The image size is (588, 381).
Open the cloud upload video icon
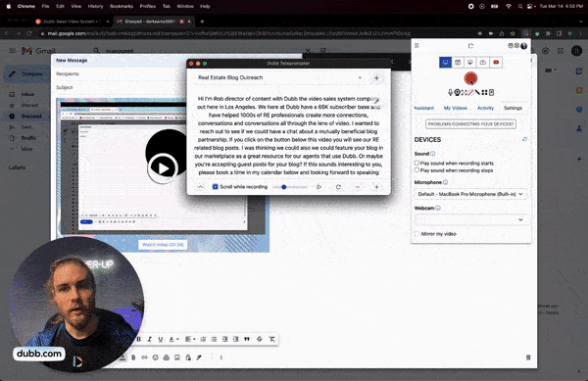(x=483, y=62)
